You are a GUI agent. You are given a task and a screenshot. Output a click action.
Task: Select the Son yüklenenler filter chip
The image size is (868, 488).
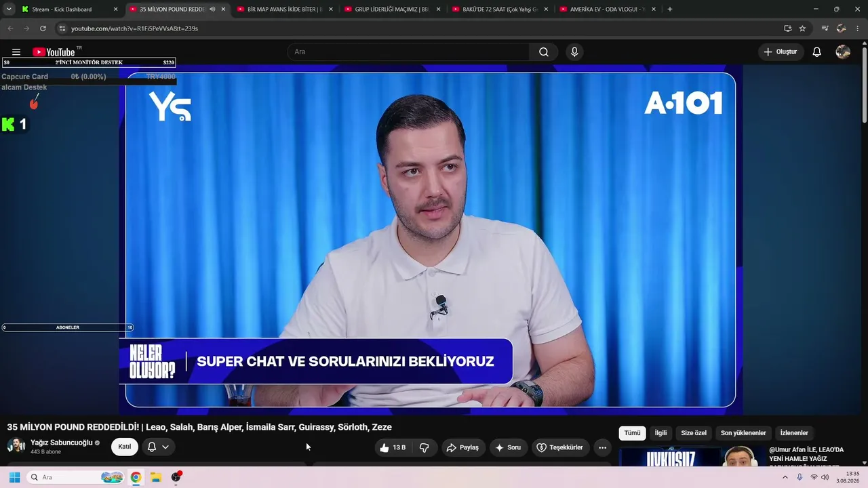[x=743, y=433]
